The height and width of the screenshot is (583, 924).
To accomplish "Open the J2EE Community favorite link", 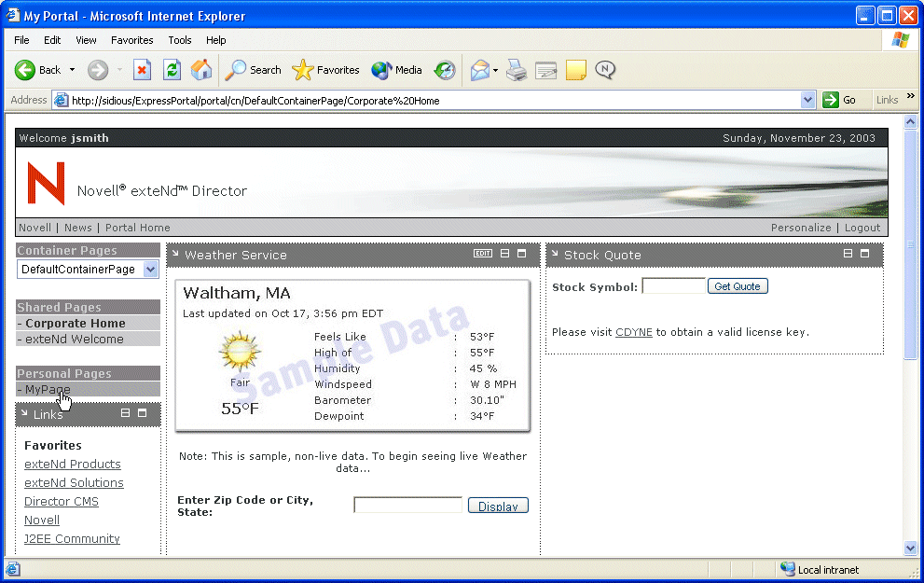I will [72, 539].
